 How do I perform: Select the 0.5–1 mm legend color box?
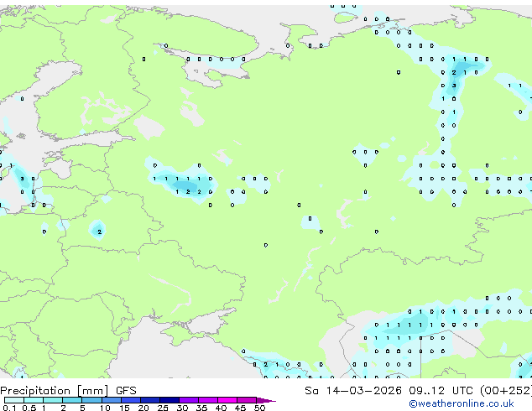click(x=34, y=400)
